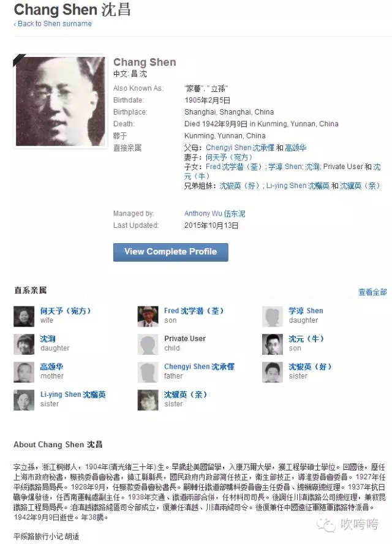This screenshot has width=392, height=544.
Task: Open 高颂华 link in parents row
Action: pos(295,148)
